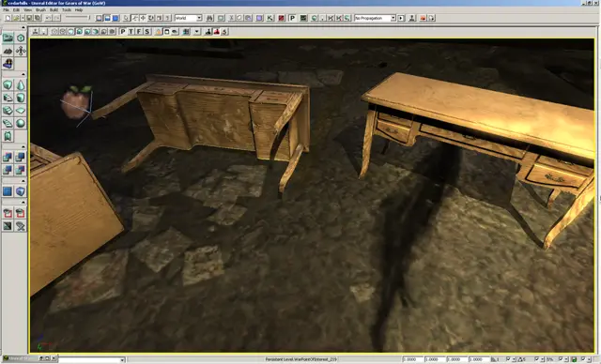Image resolution: width=601 pixels, height=364 pixels.
Task: Click the first 0.0000 status field
Action: click(x=412, y=359)
